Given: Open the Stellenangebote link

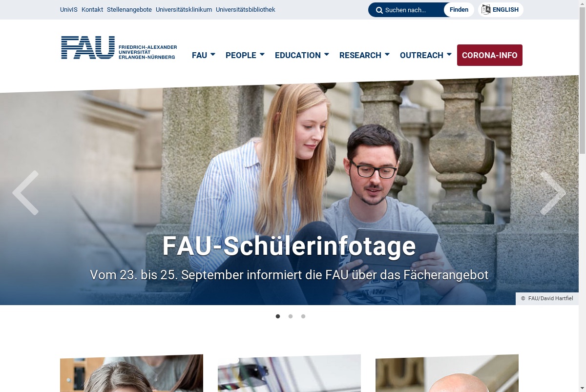Looking at the screenshot, I should [129, 10].
